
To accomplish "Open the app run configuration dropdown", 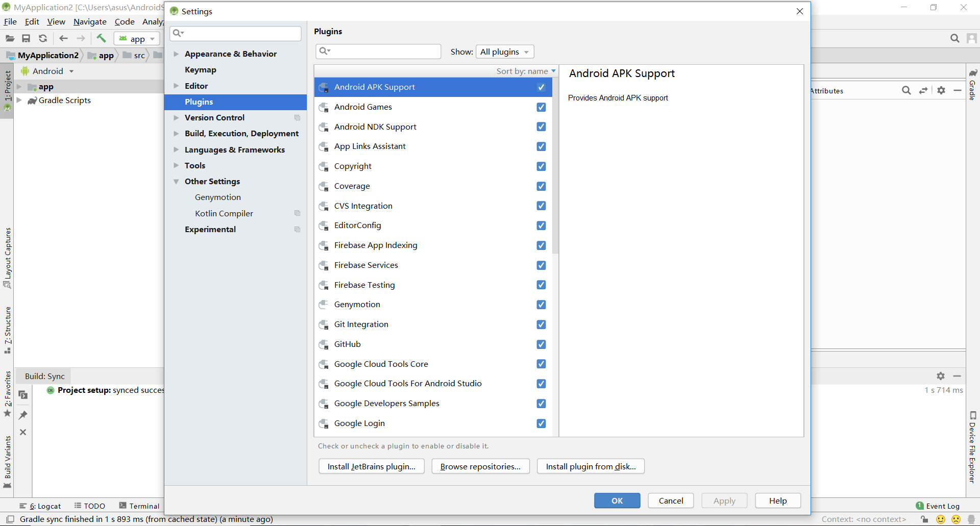I will (x=137, y=39).
